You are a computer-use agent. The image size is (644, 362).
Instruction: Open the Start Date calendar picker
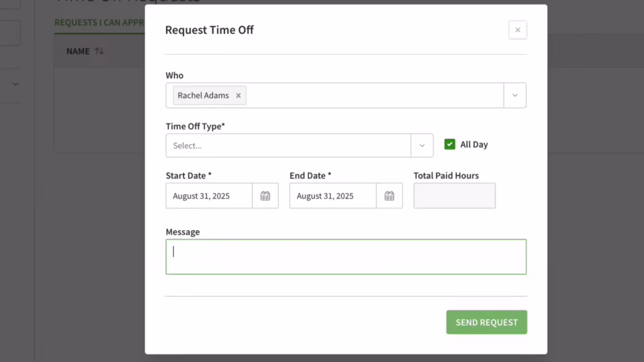coord(265,196)
